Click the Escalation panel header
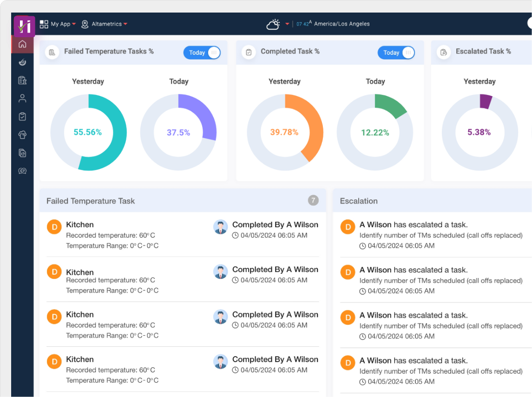532x397 pixels. [x=359, y=201]
